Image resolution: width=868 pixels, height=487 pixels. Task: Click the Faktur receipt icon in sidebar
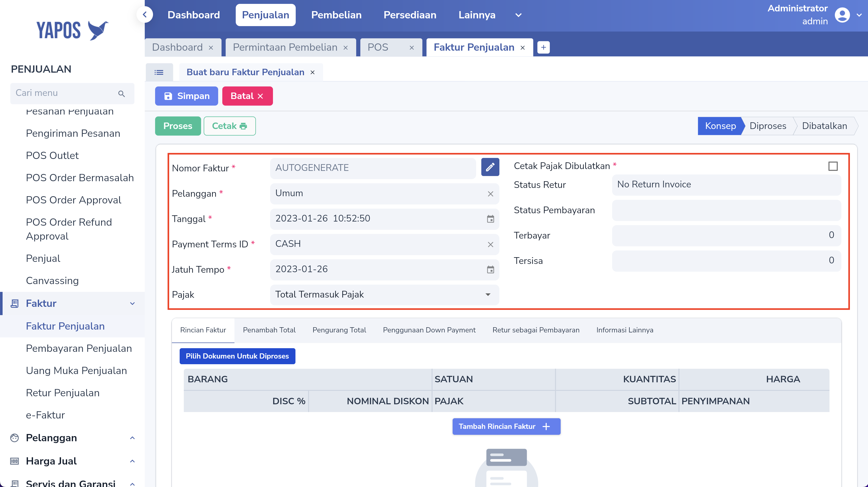click(14, 303)
